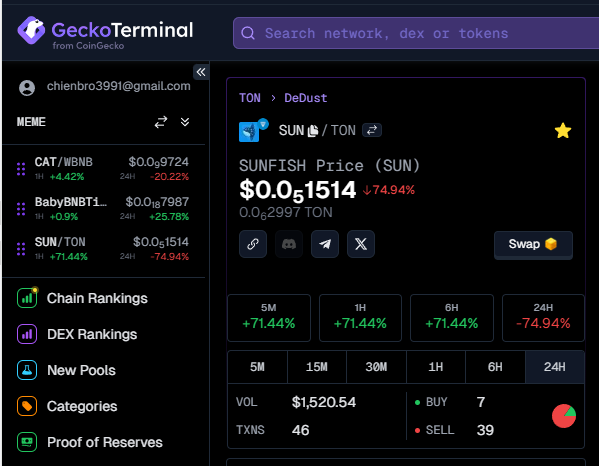
Task: Open Categories page
Action: pyautogui.click(x=82, y=406)
